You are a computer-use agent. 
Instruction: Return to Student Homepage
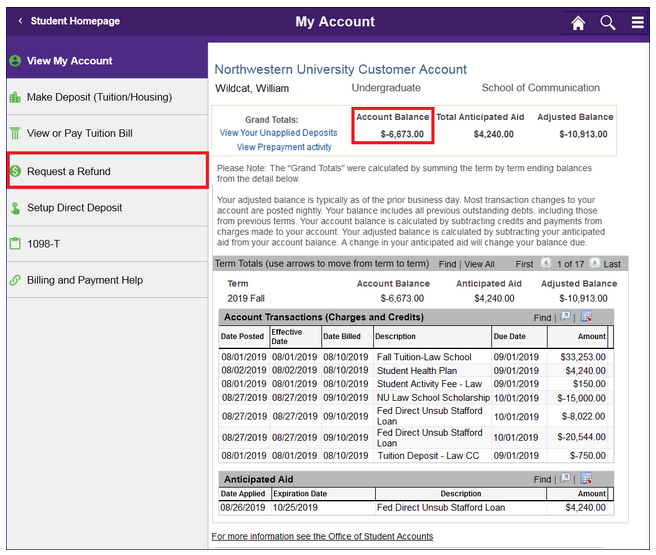click(x=75, y=21)
